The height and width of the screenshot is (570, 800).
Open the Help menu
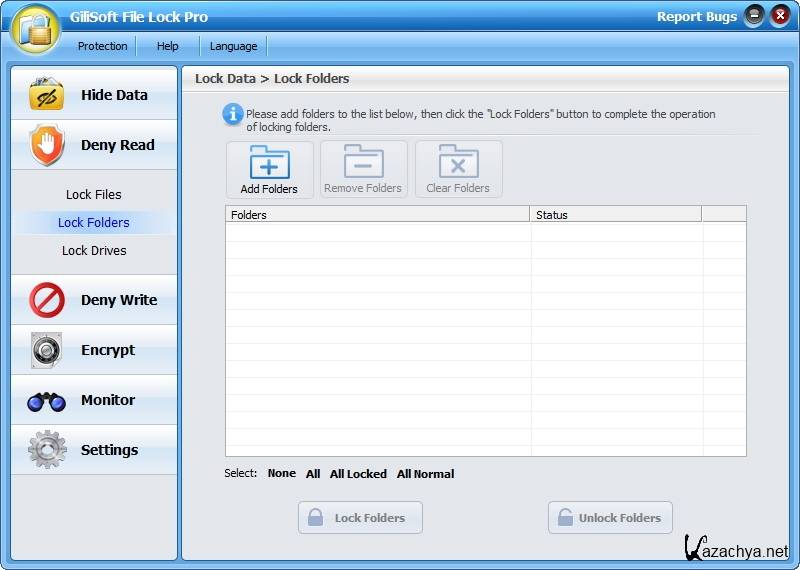[168, 46]
